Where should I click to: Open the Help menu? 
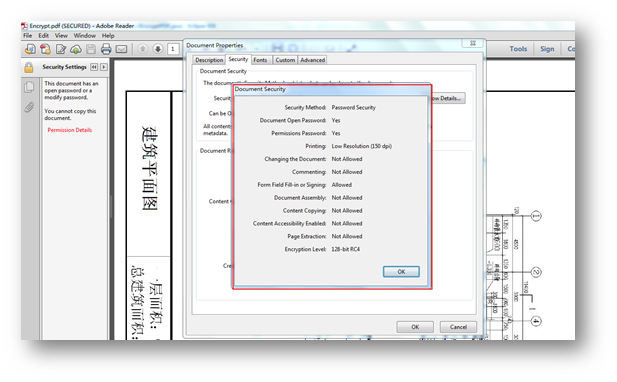108,36
